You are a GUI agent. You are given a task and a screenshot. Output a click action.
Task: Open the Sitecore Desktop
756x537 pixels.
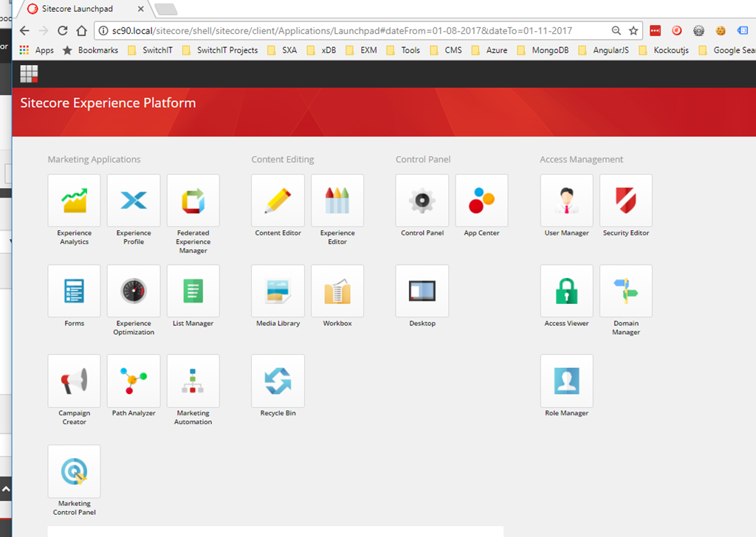[x=422, y=291]
